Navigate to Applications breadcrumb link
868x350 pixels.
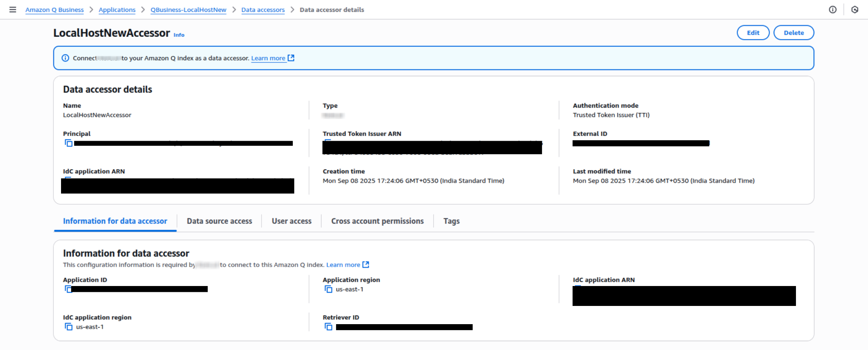click(x=117, y=10)
